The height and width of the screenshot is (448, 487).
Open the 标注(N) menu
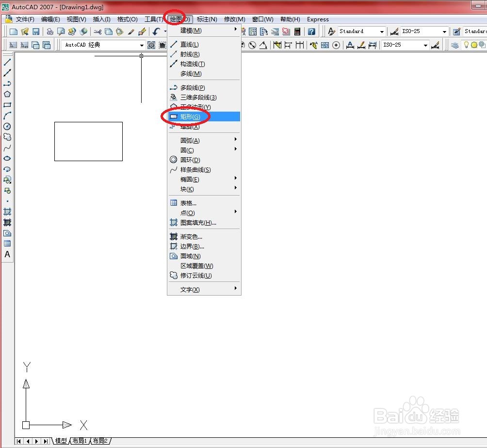[x=207, y=19]
